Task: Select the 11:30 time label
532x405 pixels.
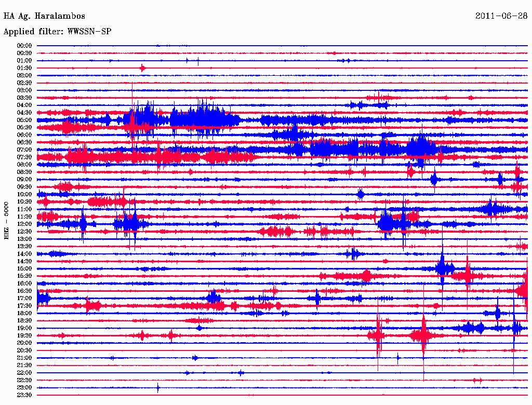Action: (x=24, y=217)
